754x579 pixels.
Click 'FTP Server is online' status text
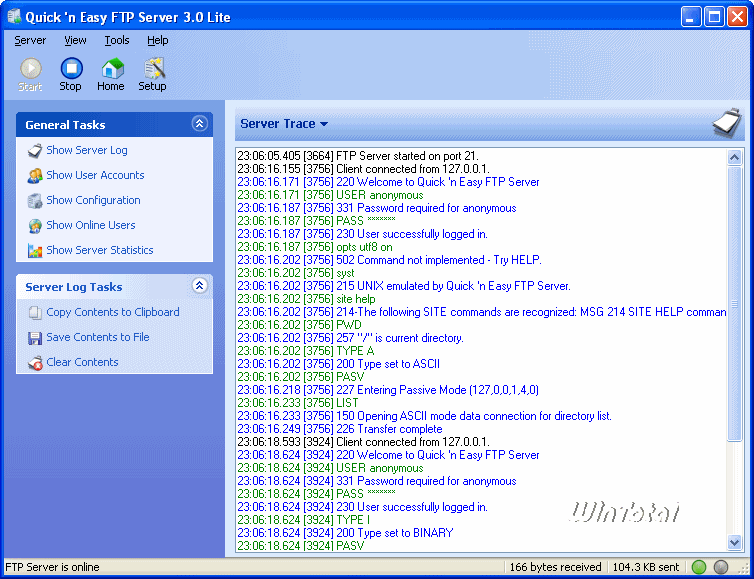[x=52, y=567]
